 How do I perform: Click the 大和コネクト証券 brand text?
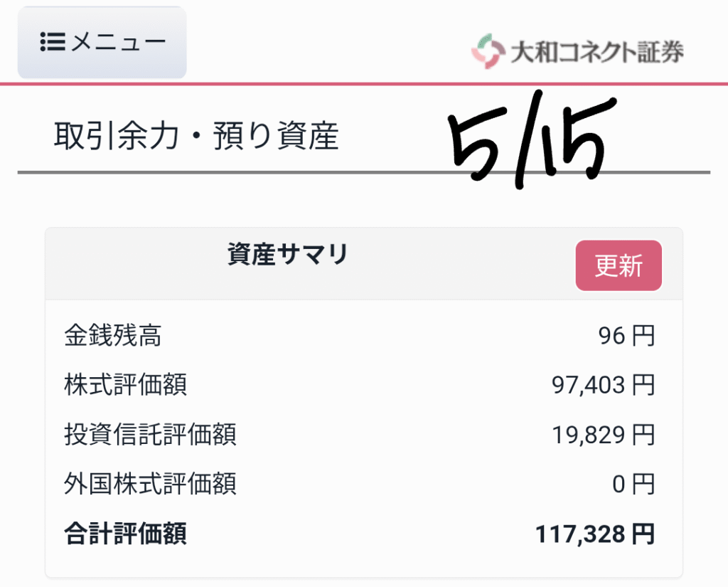tap(597, 52)
